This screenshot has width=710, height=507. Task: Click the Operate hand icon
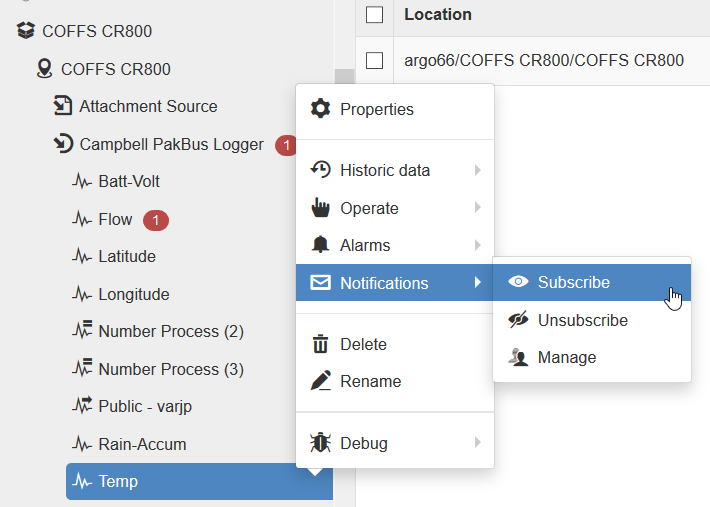(321, 207)
